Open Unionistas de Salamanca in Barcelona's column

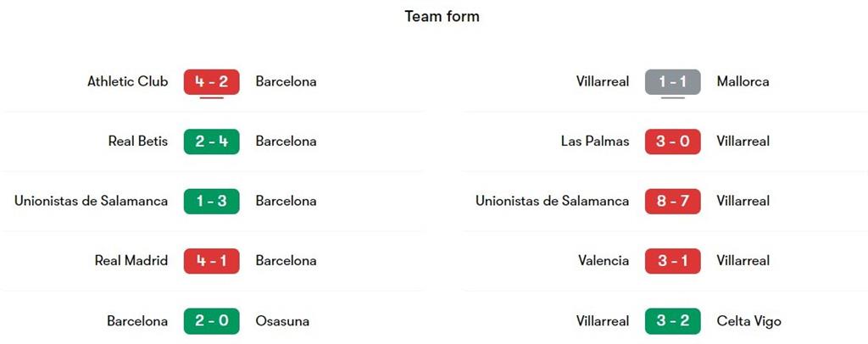coord(92,201)
